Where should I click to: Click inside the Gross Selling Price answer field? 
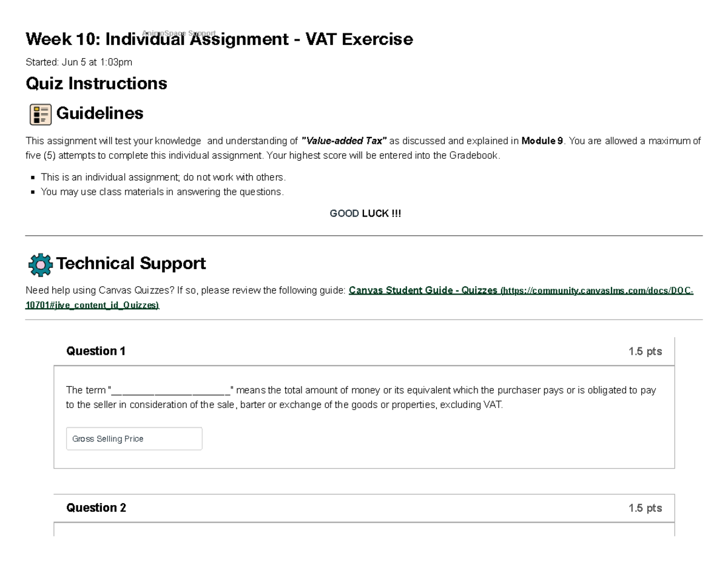(x=133, y=438)
